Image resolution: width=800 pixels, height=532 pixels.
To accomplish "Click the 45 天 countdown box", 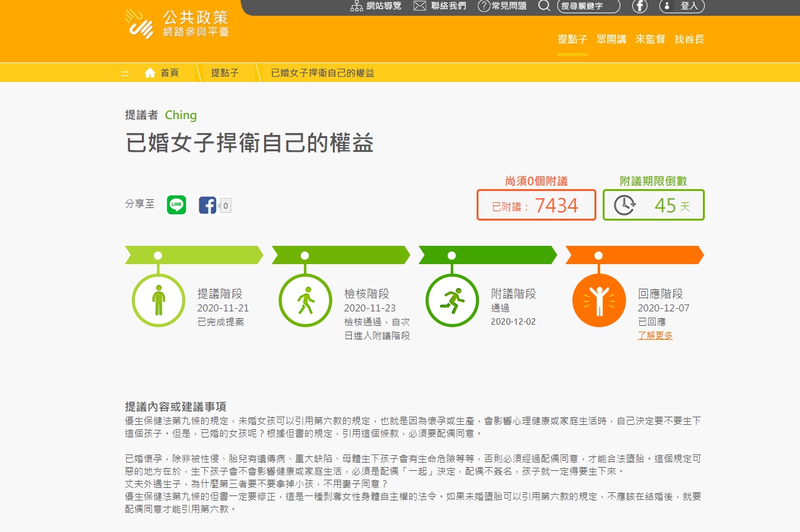I will pos(654,205).
